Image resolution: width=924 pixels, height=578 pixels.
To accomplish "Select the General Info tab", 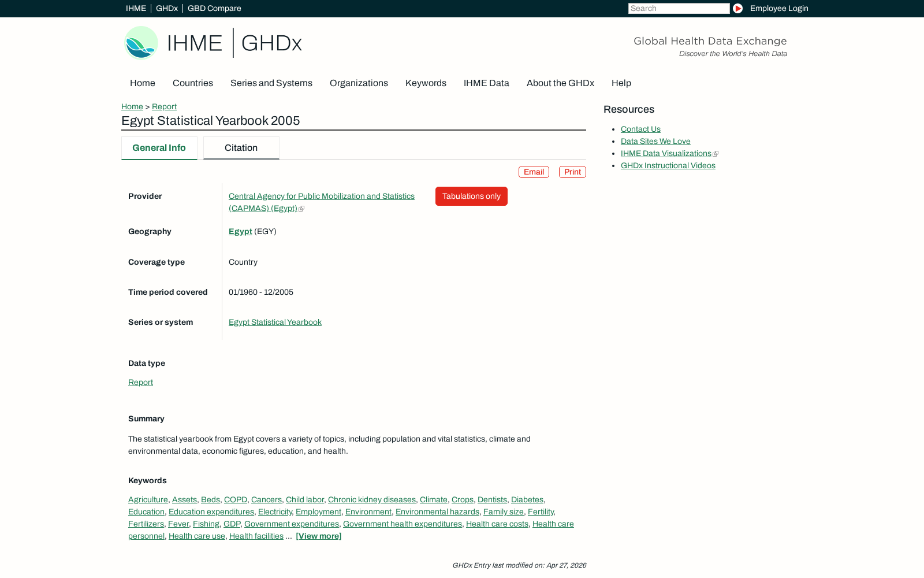I will coord(159,148).
